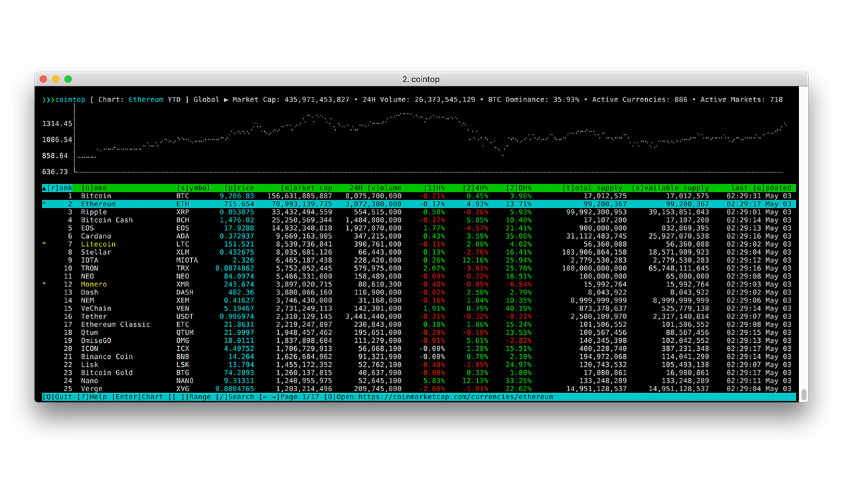Click the Bitcoin Gold coin name
The height and width of the screenshot is (504, 843).
tap(107, 373)
